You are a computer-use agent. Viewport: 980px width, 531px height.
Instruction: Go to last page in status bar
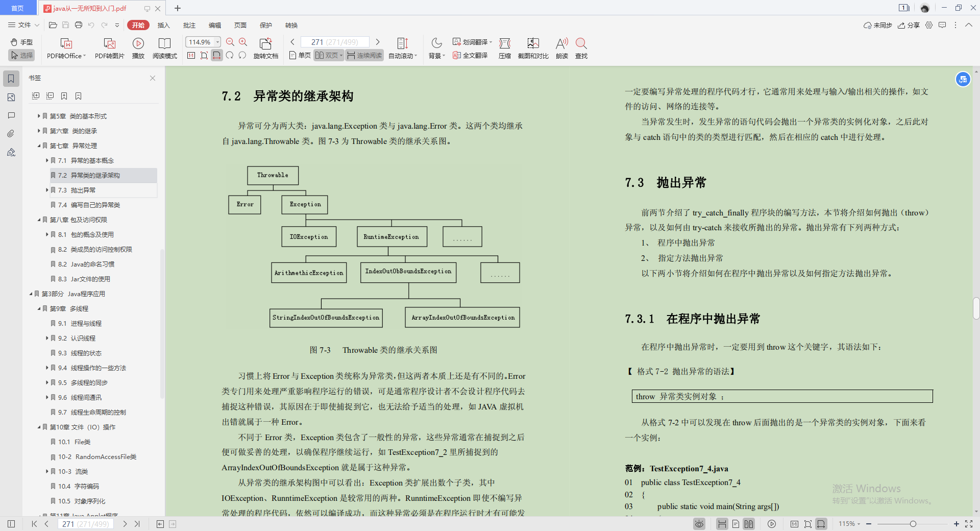pos(137,524)
